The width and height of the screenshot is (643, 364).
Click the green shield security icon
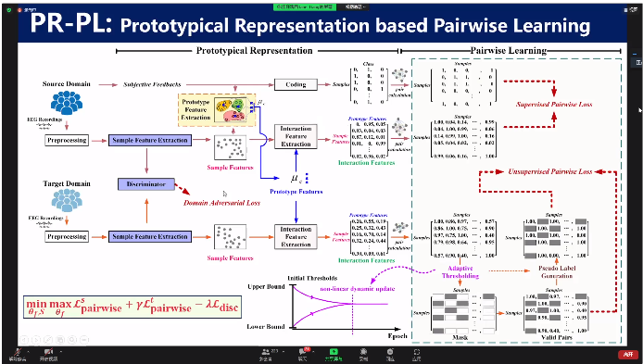click(x=9, y=9)
